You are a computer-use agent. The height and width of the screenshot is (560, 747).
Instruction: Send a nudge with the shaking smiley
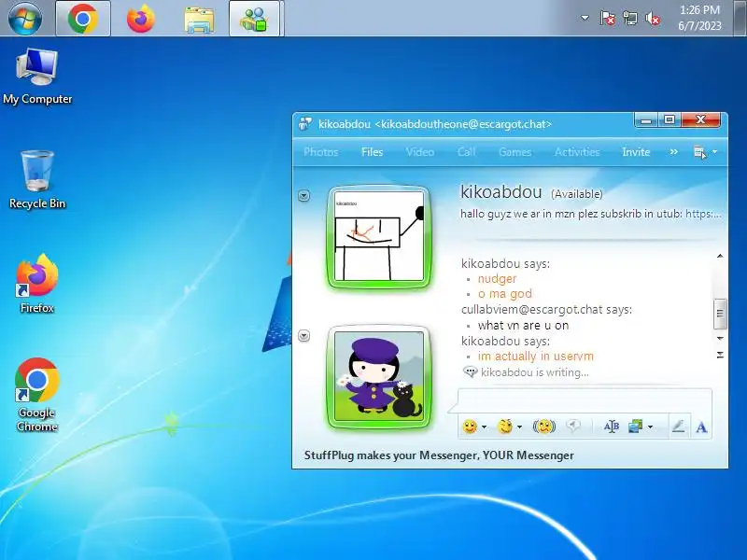coord(544,427)
